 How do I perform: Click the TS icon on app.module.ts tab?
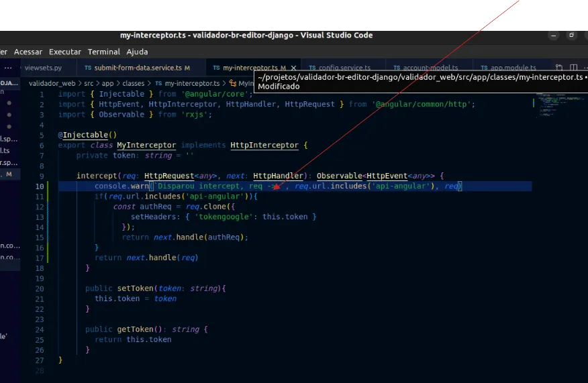(484, 68)
